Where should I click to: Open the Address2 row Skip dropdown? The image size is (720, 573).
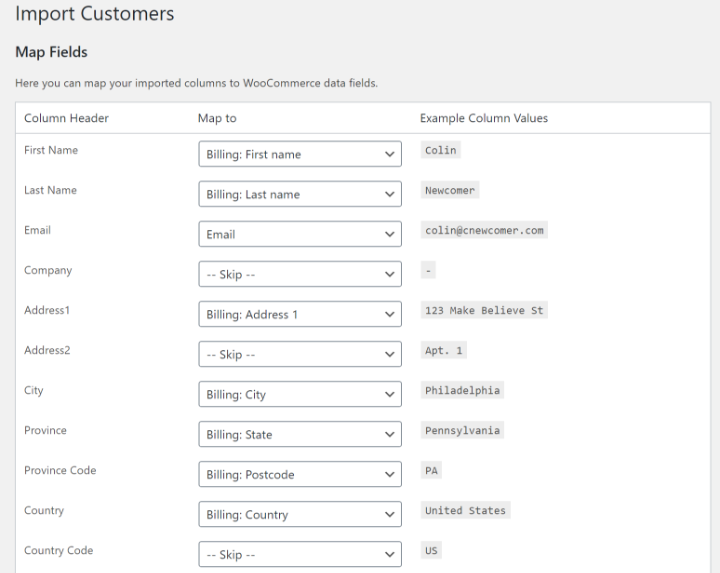(x=300, y=354)
